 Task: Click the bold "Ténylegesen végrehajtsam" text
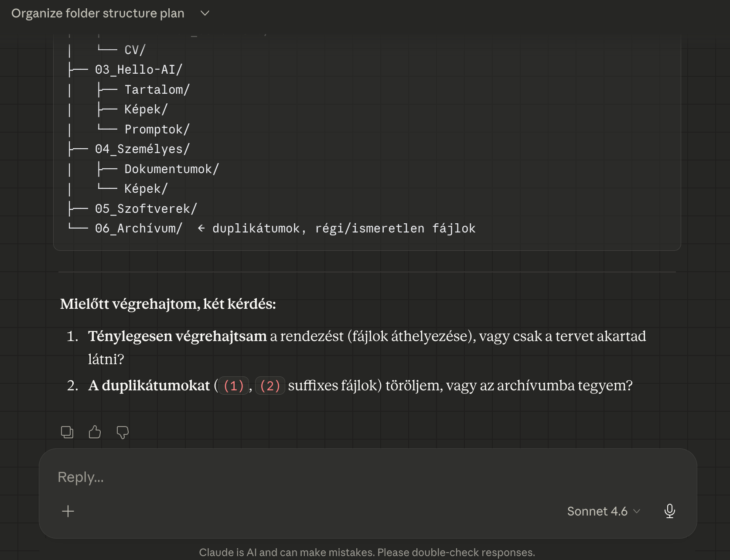(177, 336)
